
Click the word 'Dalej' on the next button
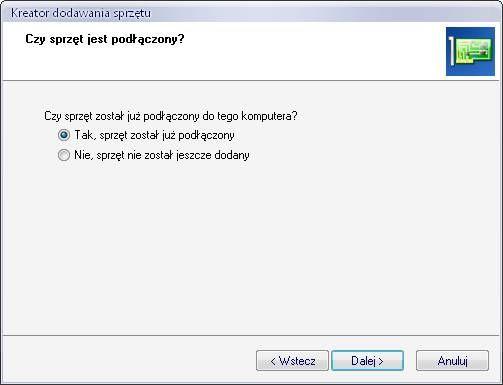coord(364,361)
